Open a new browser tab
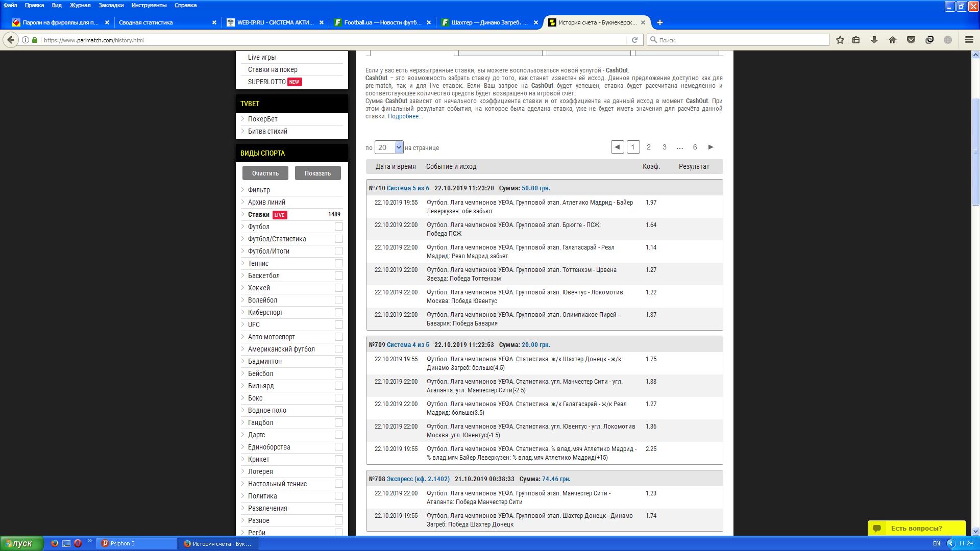Viewport: 980px width, 551px height. pos(660,22)
